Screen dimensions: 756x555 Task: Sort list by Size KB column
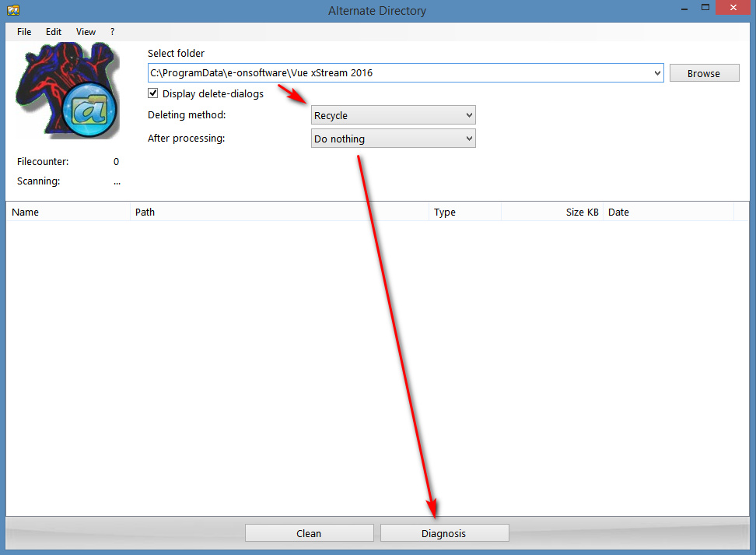(552, 212)
